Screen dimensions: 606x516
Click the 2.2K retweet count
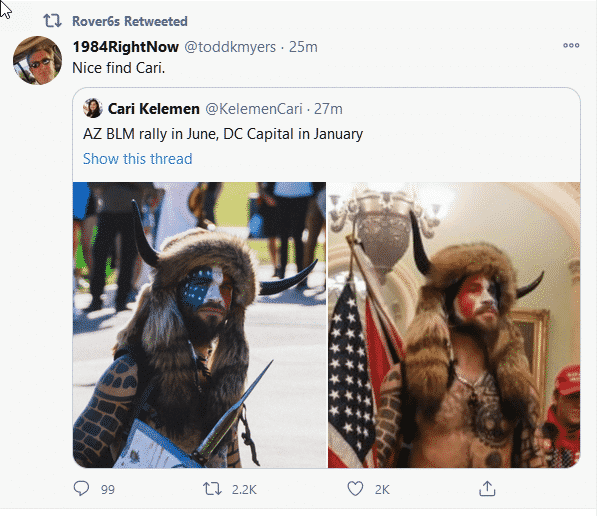point(244,489)
